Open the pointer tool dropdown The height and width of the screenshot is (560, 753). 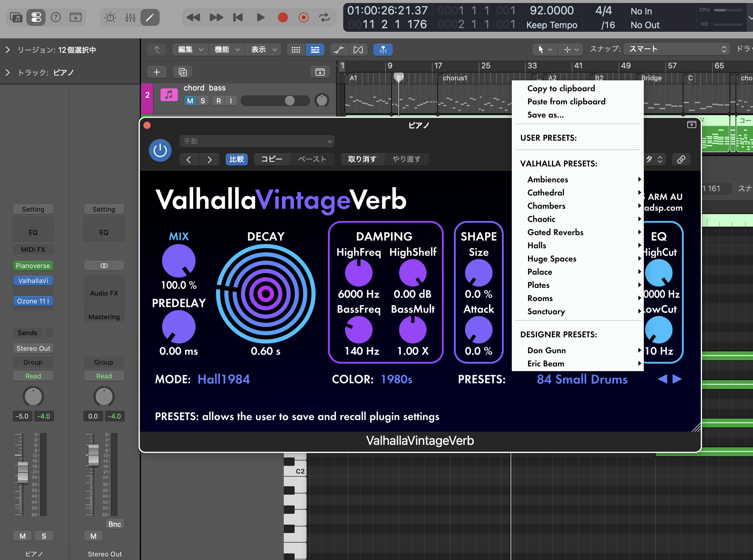[x=545, y=50]
